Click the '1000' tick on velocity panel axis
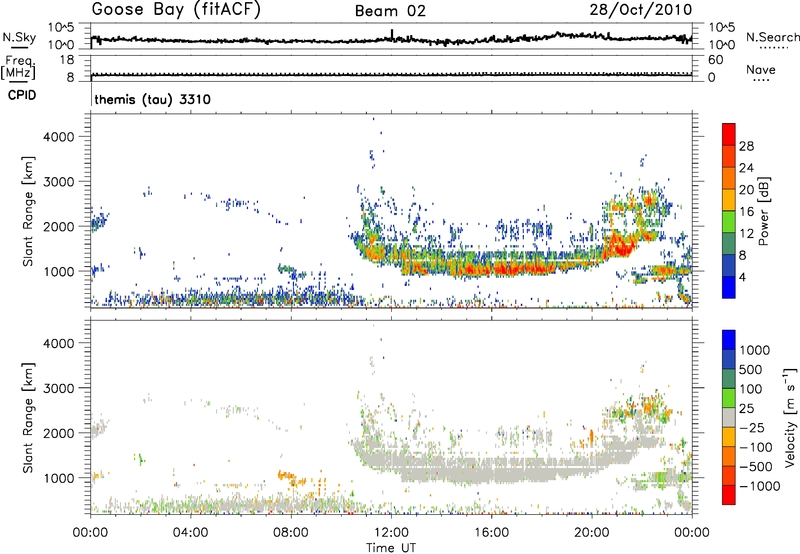The width and height of the screenshot is (800, 554). (x=59, y=478)
